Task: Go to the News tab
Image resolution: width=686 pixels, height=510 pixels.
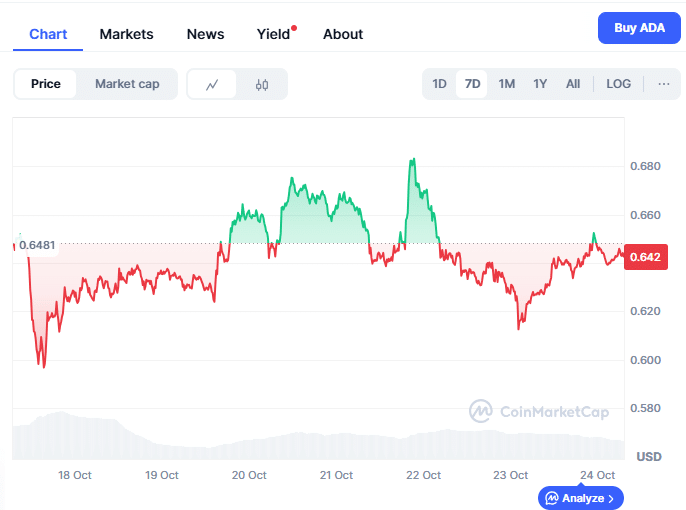Action: pyautogui.click(x=205, y=34)
